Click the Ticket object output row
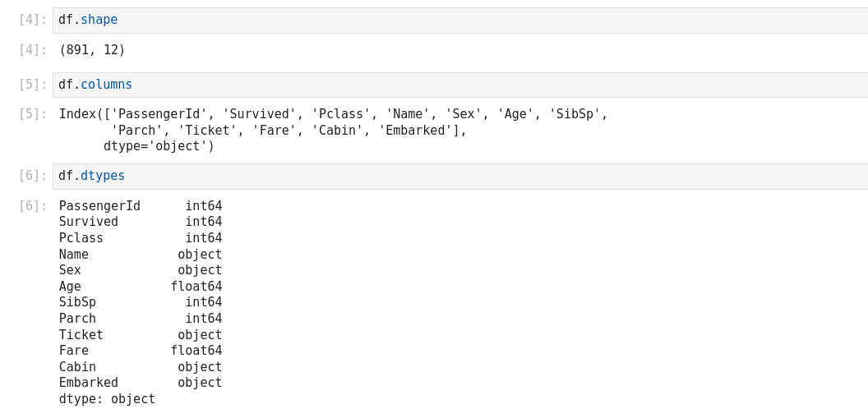 [141, 335]
